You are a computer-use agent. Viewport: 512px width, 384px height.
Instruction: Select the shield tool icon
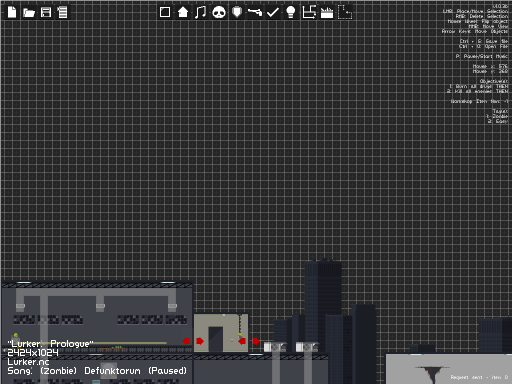point(237,12)
